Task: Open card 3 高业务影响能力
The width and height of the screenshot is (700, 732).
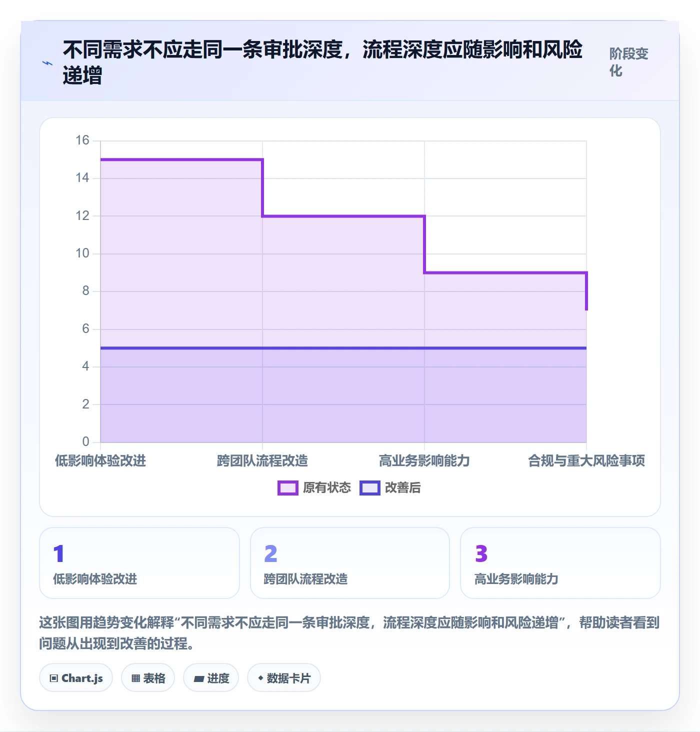Action: click(560, 563)
